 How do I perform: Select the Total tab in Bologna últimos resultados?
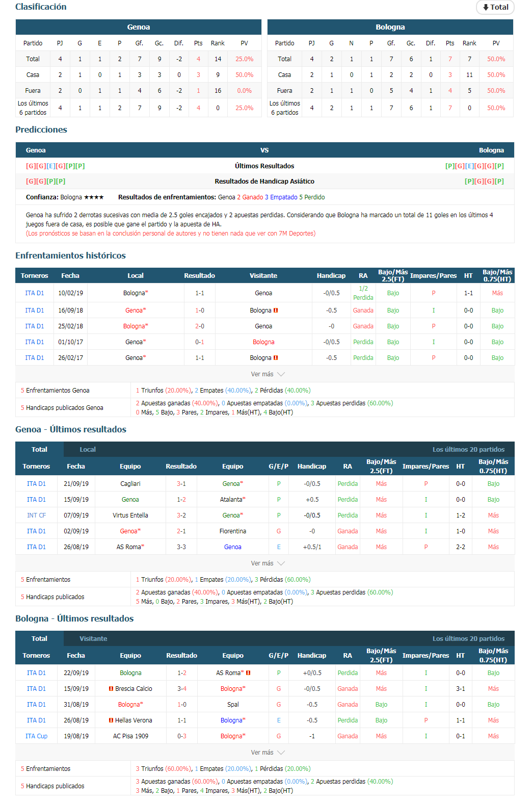(39, 638)
